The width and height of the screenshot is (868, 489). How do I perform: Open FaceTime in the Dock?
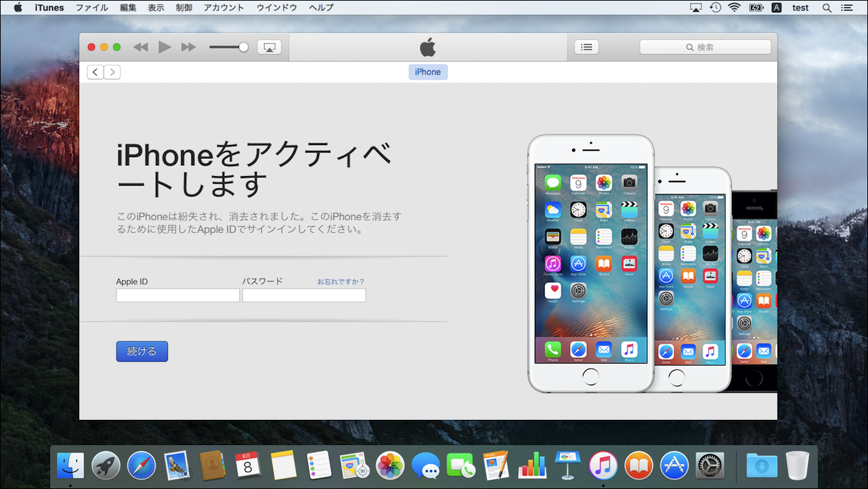[x=461, y=465]
